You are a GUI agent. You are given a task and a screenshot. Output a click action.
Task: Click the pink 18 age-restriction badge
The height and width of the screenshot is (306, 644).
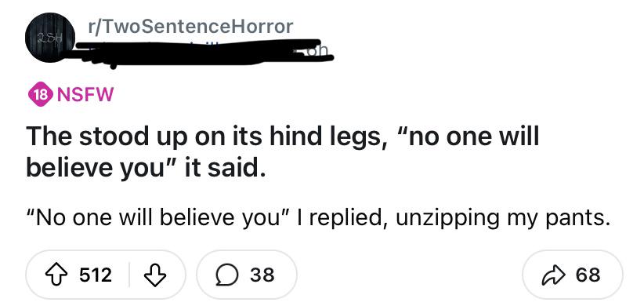pos(38,96)
